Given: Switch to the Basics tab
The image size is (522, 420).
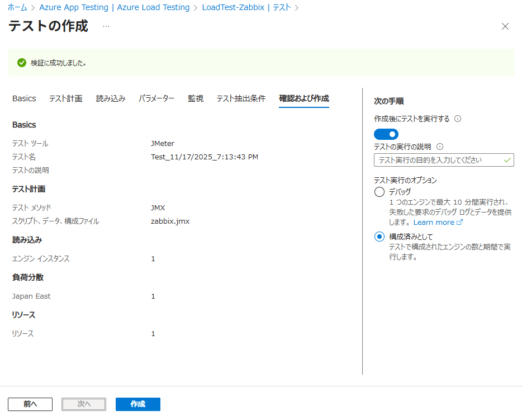Looking at the screenshot, I should [x=24, y=98].
